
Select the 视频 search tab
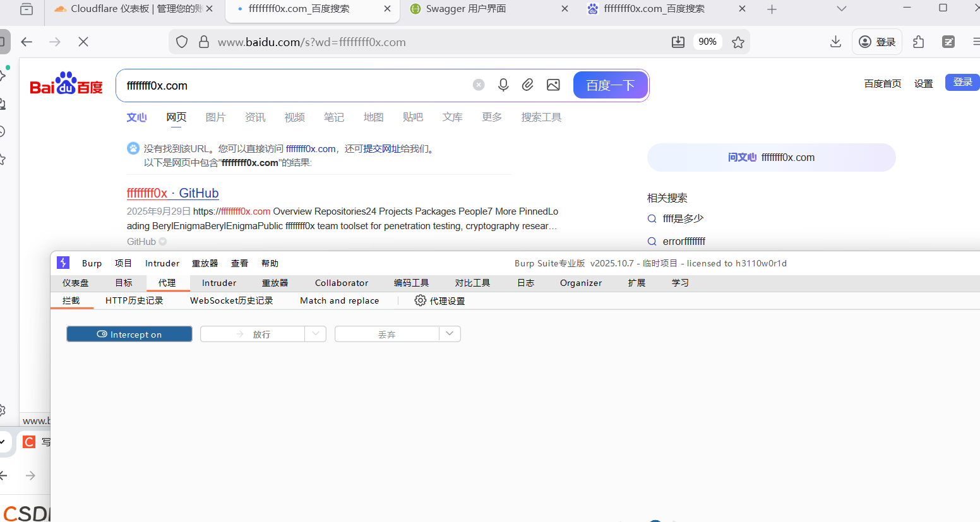pos(294,117)
